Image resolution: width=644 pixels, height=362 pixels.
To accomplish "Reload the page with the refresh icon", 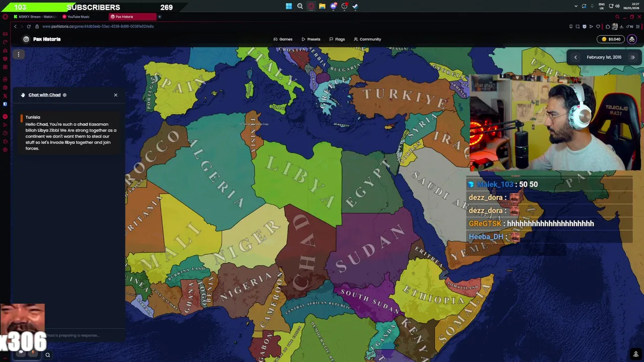I will 29,27.
